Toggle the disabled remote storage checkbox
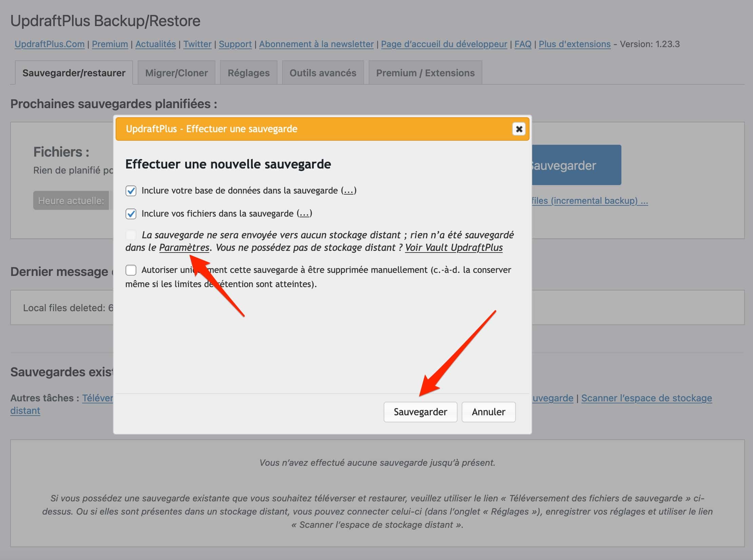Viewport: 753px width, 560px height. 131,235
